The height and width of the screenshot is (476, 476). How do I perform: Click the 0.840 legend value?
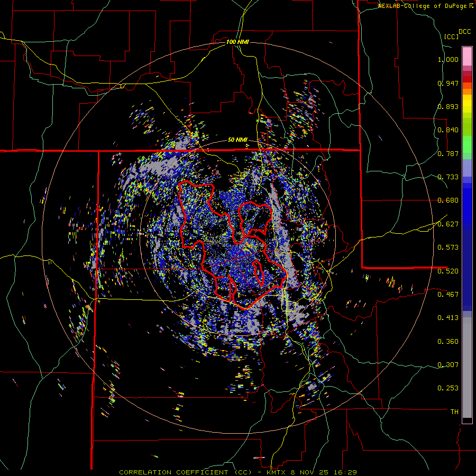(x=448, y=130)
